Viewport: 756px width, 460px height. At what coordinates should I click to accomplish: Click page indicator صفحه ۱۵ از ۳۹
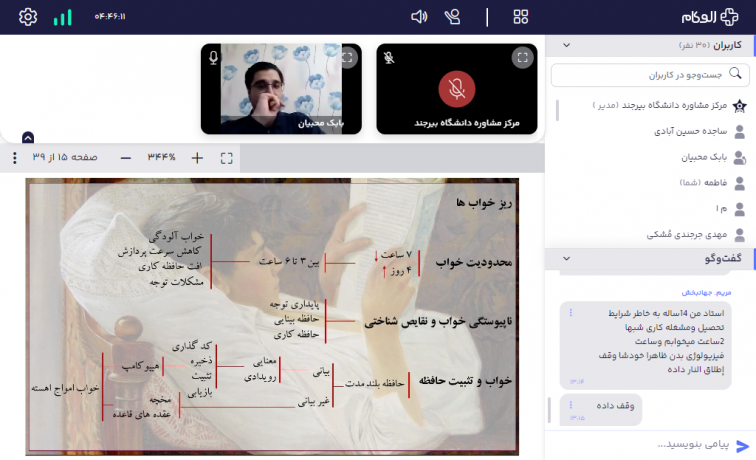pos(65,157)
